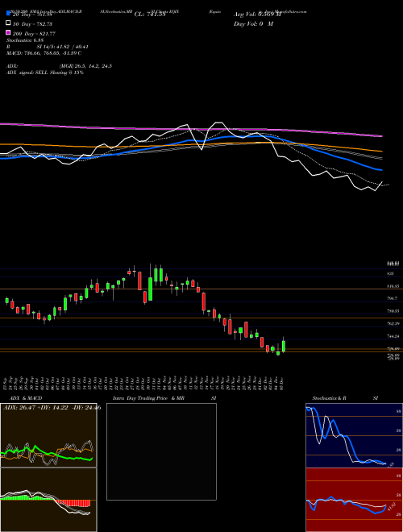Click the 'Stochastics: 6.88' reading

(25, 40)
